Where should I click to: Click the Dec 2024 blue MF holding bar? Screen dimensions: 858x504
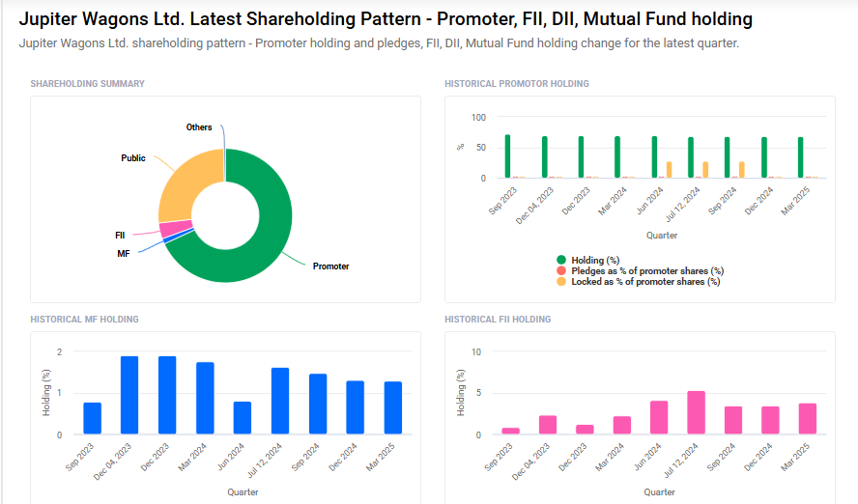coord(356,407)
